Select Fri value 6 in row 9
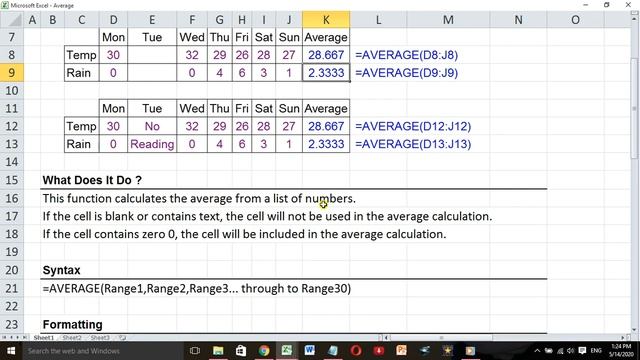Viewport: 640px width, 360px height. click(242, 73)
